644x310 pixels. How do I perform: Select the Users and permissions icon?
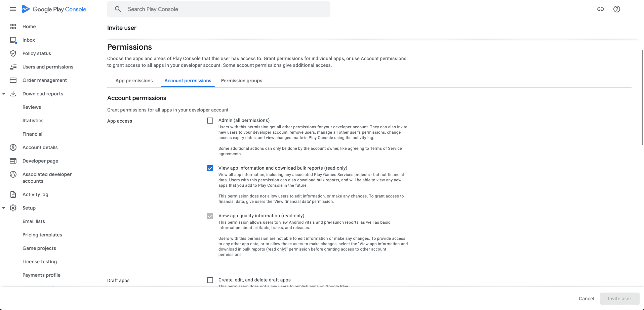[13, 67]
